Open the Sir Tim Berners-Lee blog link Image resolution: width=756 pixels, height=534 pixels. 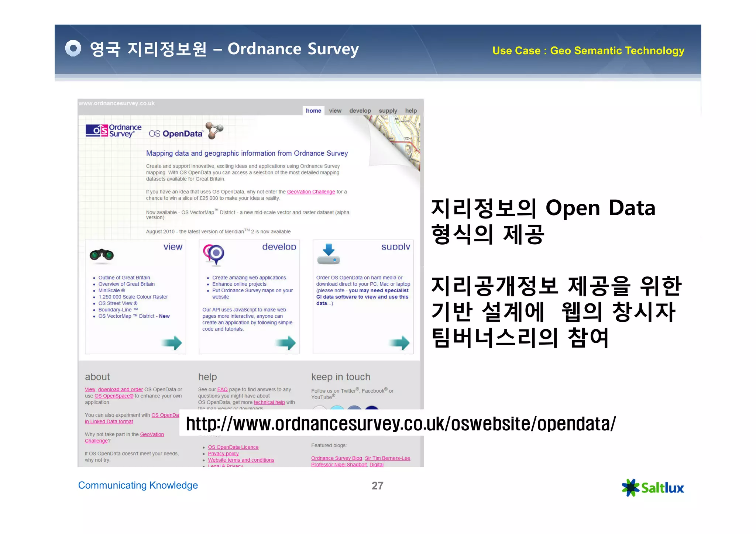pyautogui.click(x=388, y=458)
